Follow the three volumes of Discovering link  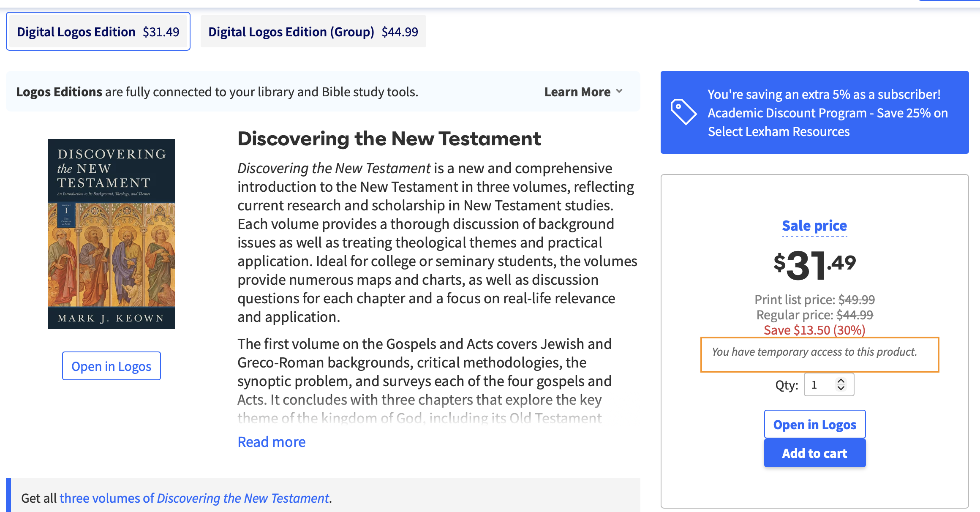click(194, 498)
